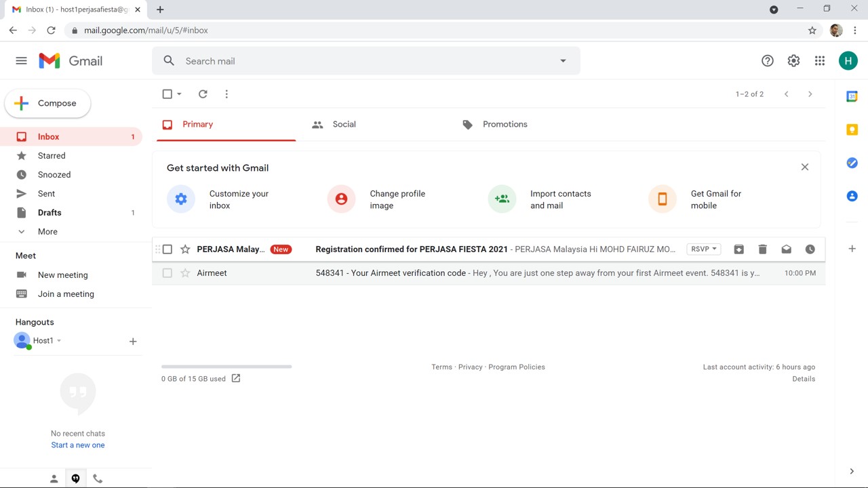Click the Gmail logo

(x=71, y=61)
